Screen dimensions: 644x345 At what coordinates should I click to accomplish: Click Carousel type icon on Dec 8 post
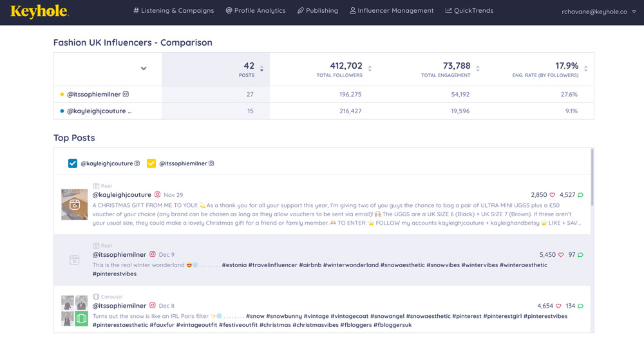click(96, 297)
